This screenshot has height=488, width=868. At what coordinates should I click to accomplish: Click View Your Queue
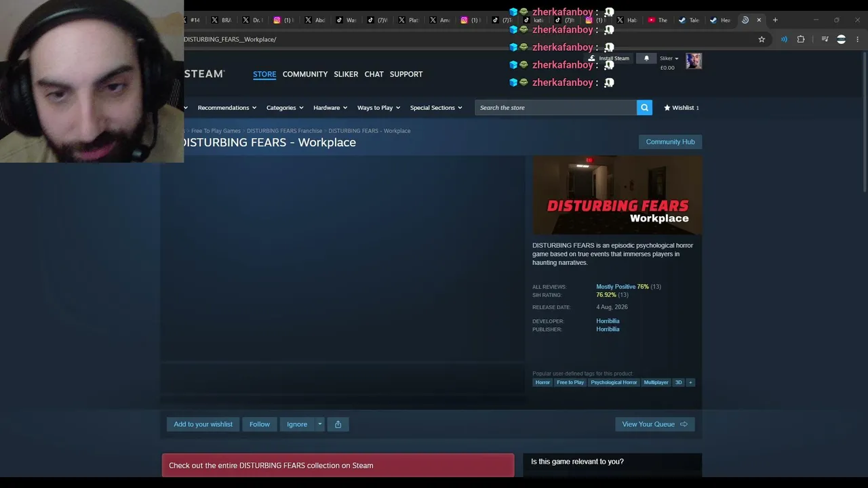[655, 424]
